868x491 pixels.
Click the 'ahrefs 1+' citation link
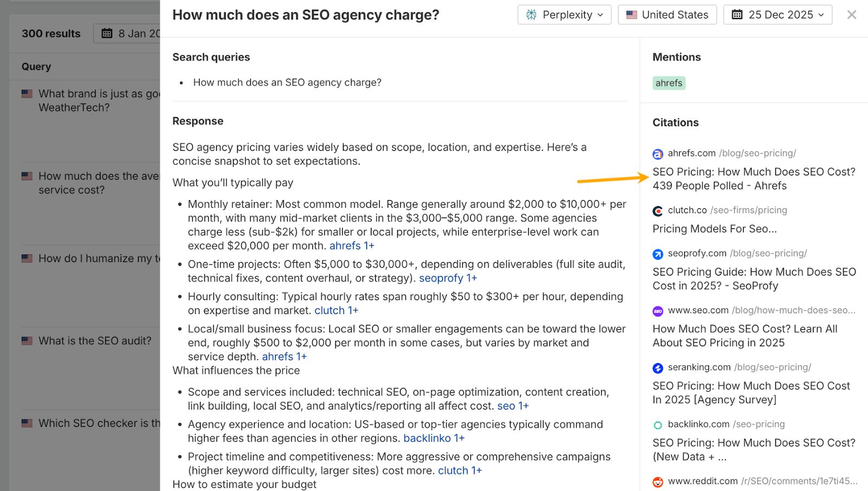(x=351, y=245)
